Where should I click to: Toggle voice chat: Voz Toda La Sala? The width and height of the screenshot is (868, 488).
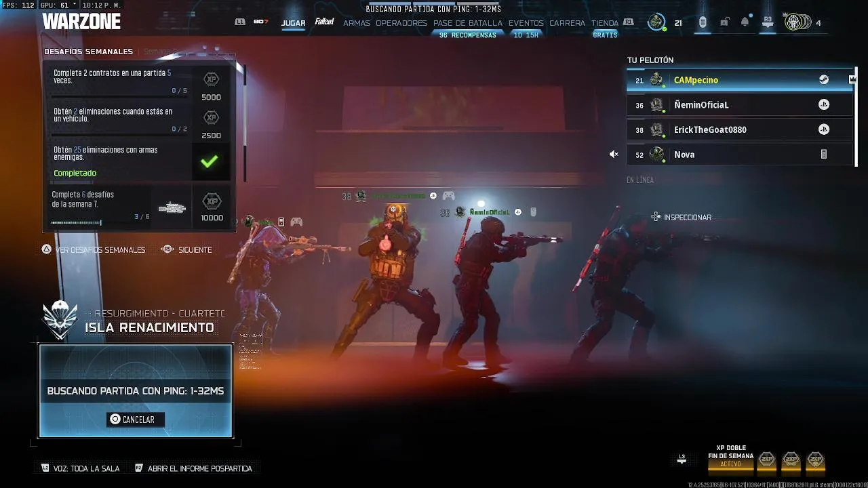tap(80, 468)
